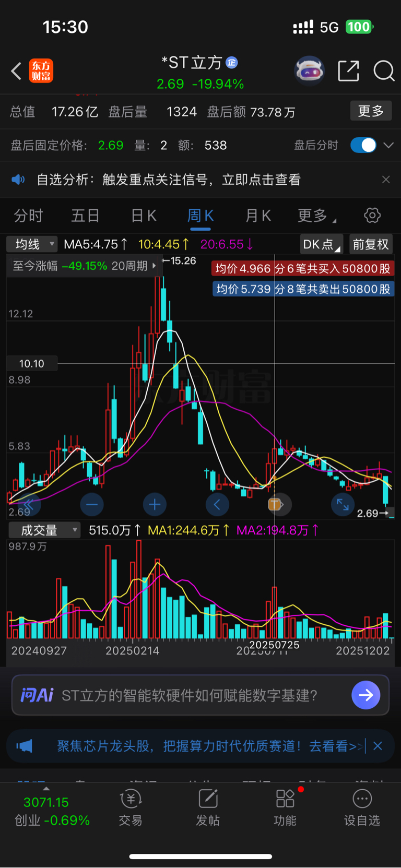
Task: Tap the 20240927 date axis label
Action: pyautogui.click(x=39, y=651)
